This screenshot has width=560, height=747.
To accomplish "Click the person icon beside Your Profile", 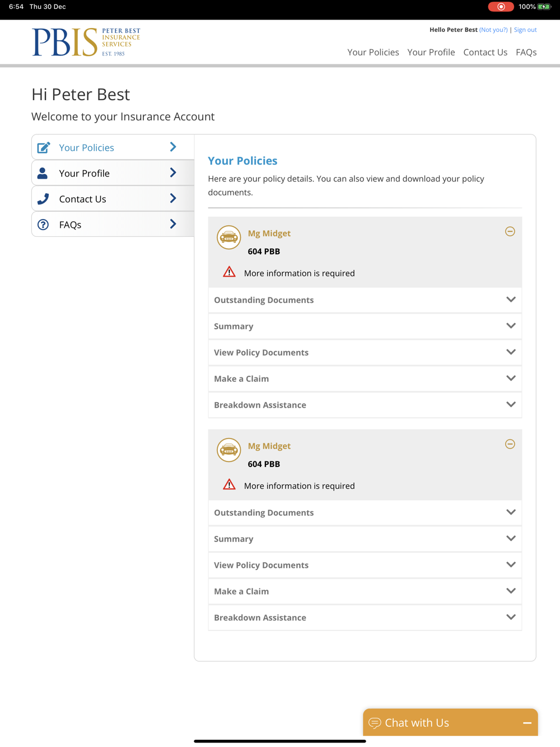I will (x=43, y=174).
